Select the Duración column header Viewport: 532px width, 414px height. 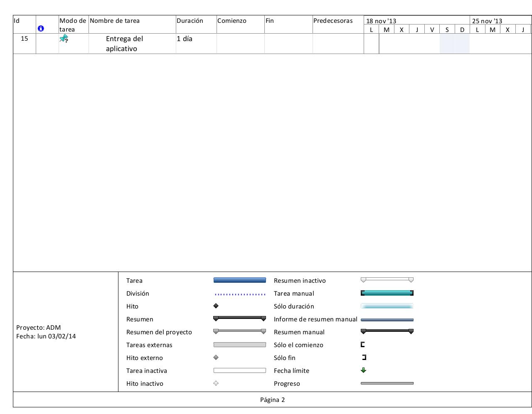(190, 21)
